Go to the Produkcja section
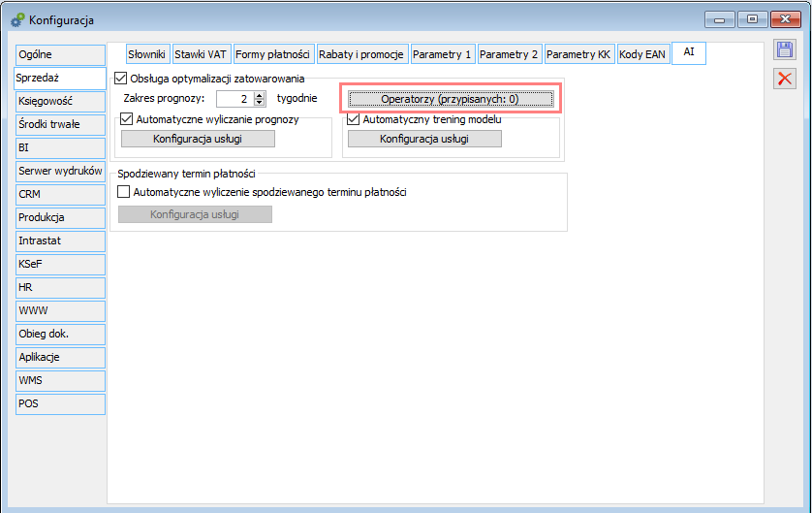Image resolution: width=812 pixels, height=513 pixels. pyautogui.click(x=61, y=218)
